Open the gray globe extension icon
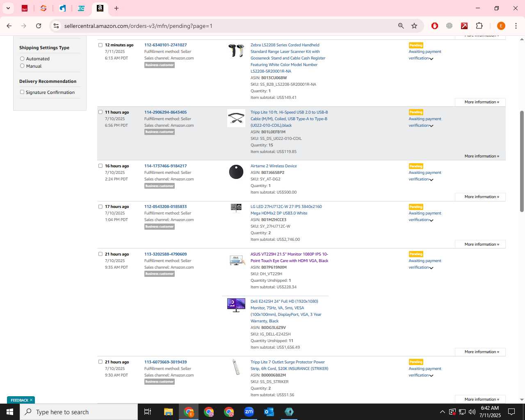525x420 pixels. pos(450,26)
